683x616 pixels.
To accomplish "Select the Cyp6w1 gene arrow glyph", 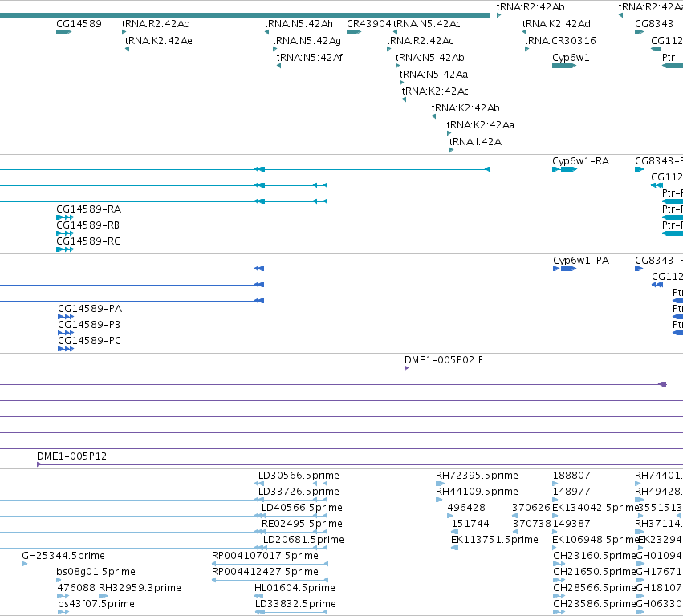I will pyautogui.click(x=564, y=66).
